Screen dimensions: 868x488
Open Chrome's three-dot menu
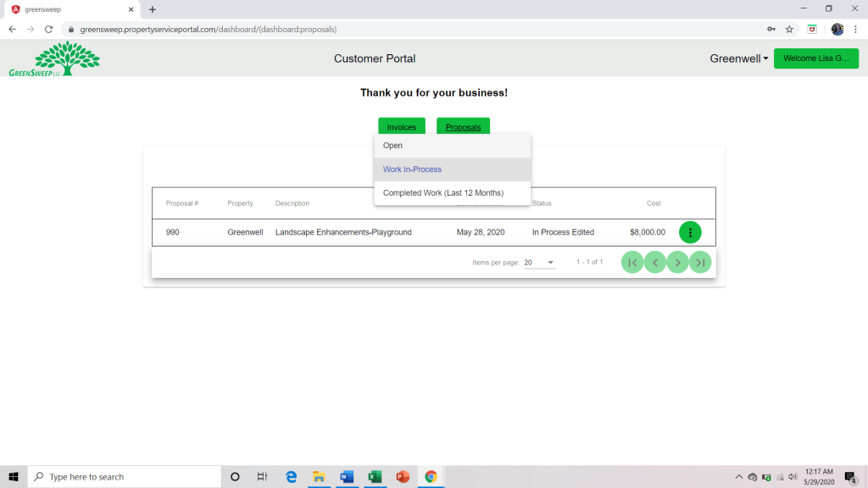[855, 30]
